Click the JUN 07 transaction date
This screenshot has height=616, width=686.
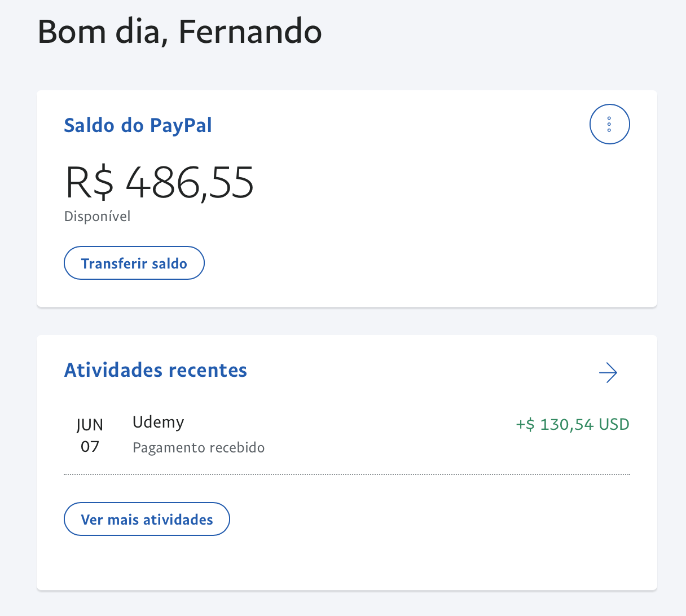pyautogui.click(x=90, y=435)
